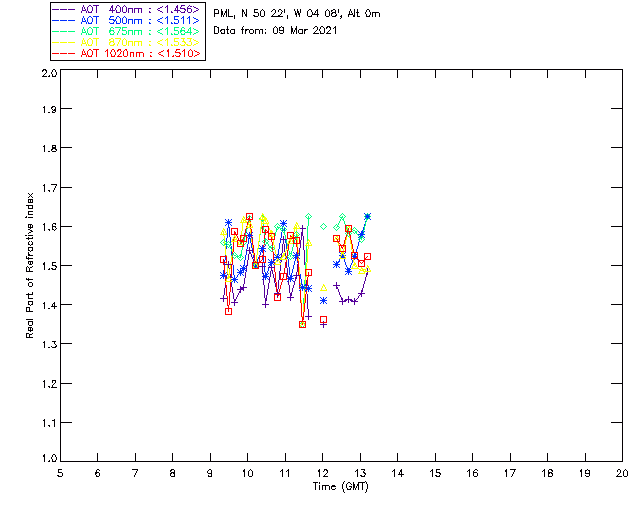Click the 'Data from: 09 Mar 2021' label
This screenshot has height=512, width=640.
pyautogui.click(x=275, y=30)
